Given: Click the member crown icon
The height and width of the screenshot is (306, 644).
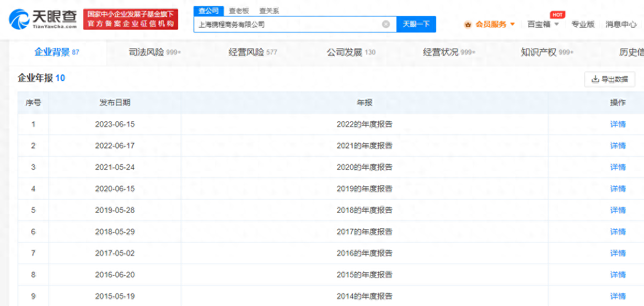Looking at the screenshot, I should [x=468, y=25].
